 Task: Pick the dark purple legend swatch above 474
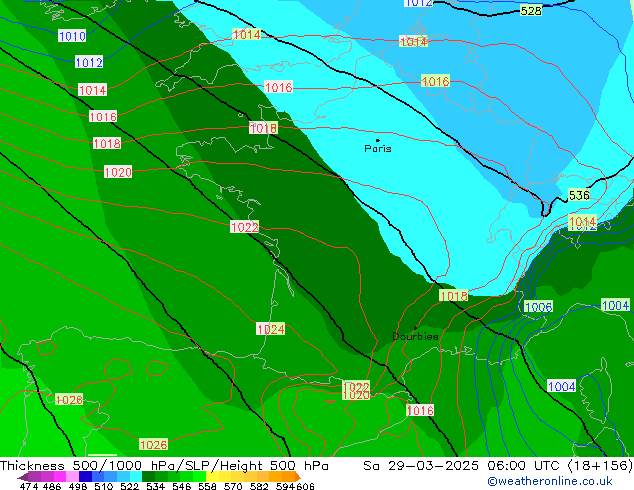click(x=34, y=477)
